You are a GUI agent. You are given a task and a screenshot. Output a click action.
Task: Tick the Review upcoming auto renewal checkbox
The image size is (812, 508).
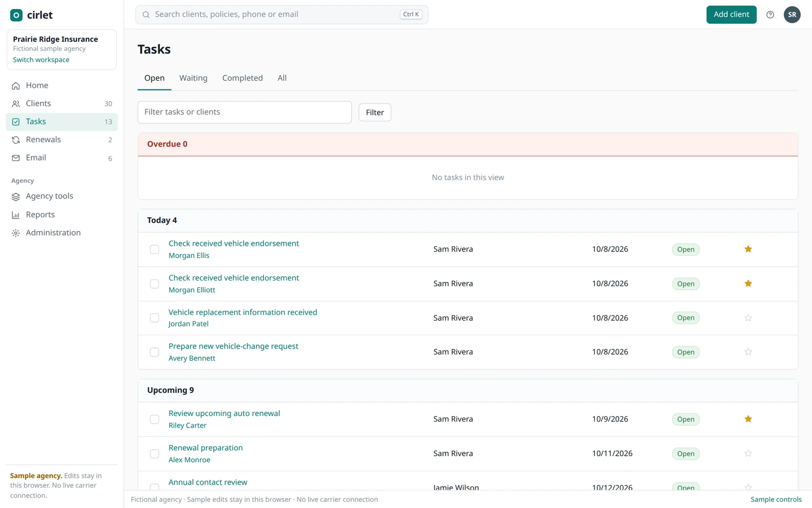(154, 420)
